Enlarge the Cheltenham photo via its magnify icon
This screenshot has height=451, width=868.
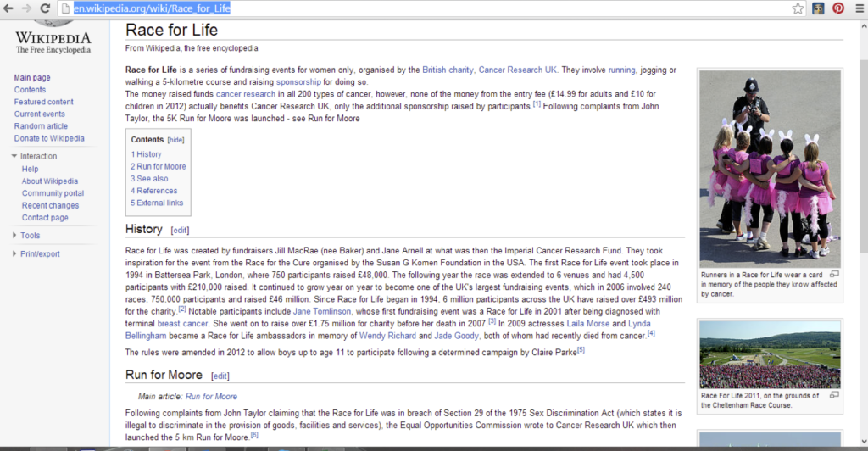coord(834,395)
